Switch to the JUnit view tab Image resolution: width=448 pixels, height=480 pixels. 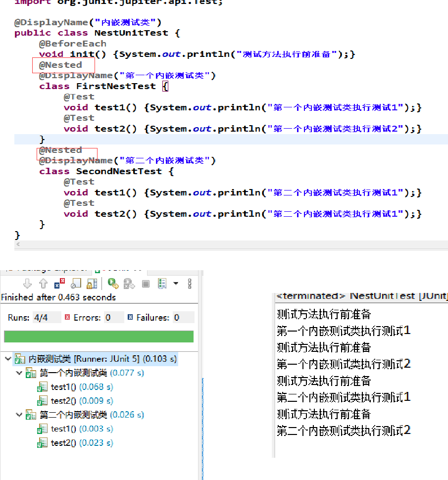coord(119,271)
